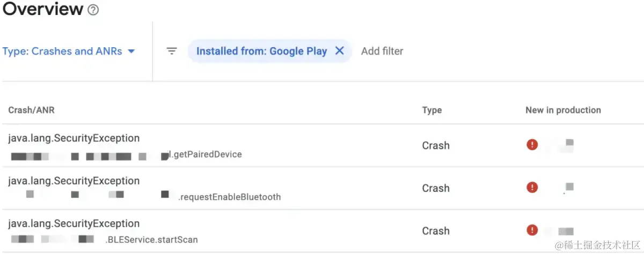Open the getPairedDevice SecurityException crash
This screenshot has height=254, width=644.
pyautogui.click(x=74, y=138)
